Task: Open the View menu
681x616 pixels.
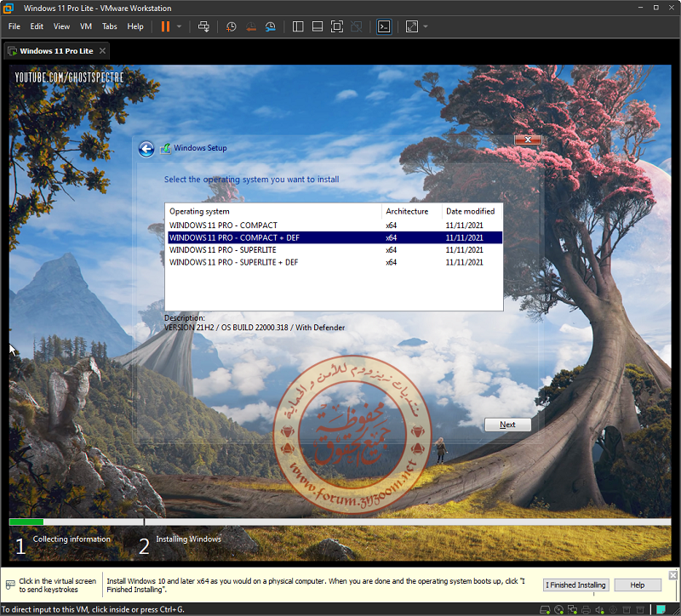Action: [61, 26]
